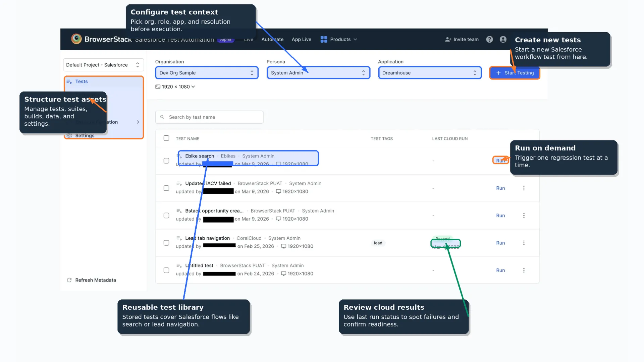Open the Ebike search test name
Viewport: 644px width, 362px height.
tap(199, 156)
